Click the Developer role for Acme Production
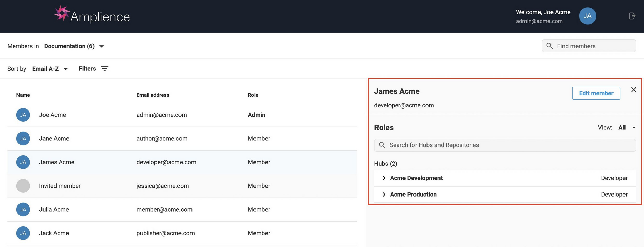 pyautogui.click(x=614, y=195)
